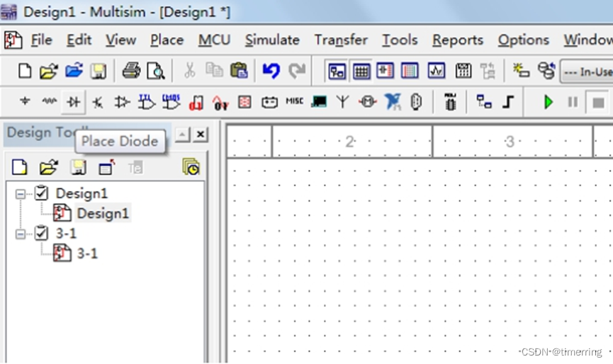This screenshot has height=364, width=613.
Task: Select Place MCU chip icon
Action: click(450, 102)
